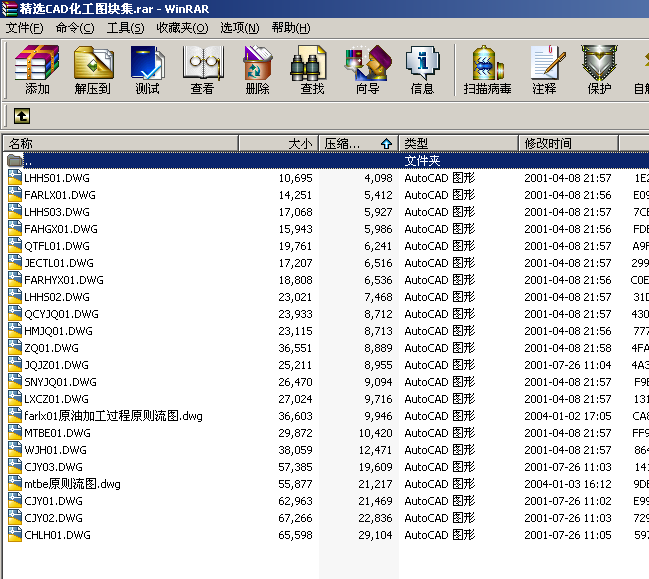Open the 选项(N) menu
The width and height of the screenshot is (649, 579).
pyautogui.click(x=240, y=28)
